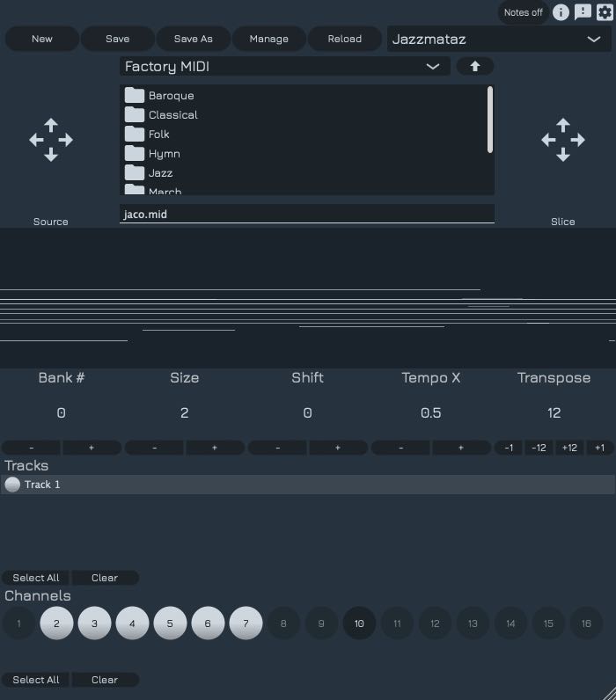Click the info icon at top right
The image size is (616, 700).
[561, 12]
